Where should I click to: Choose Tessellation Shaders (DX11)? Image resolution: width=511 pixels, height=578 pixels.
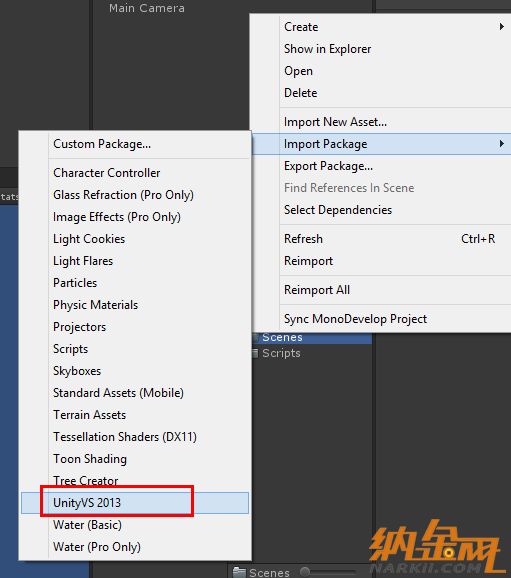tap(135, 437)
